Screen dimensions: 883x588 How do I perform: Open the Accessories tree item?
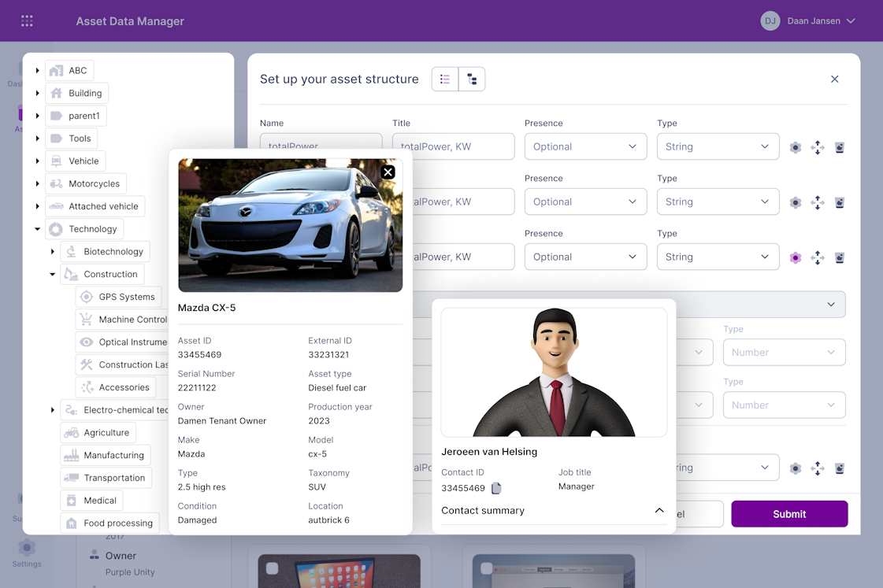click(x=116, y=387)
